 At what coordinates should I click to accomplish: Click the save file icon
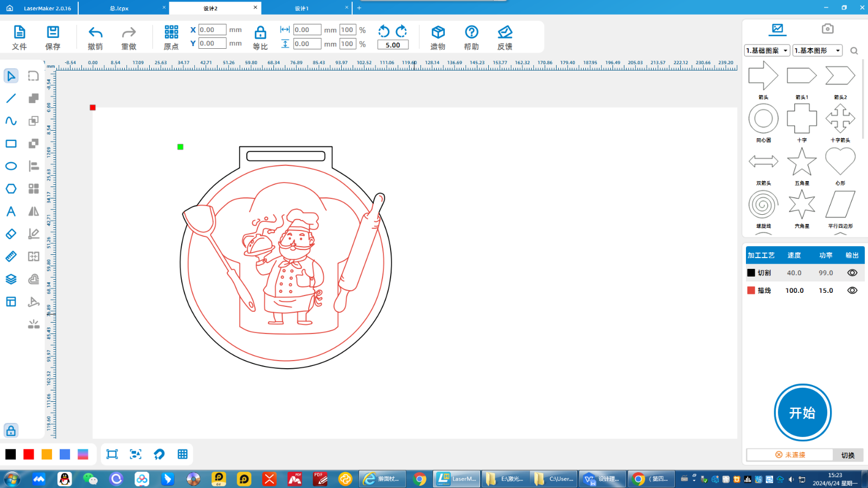53,33
